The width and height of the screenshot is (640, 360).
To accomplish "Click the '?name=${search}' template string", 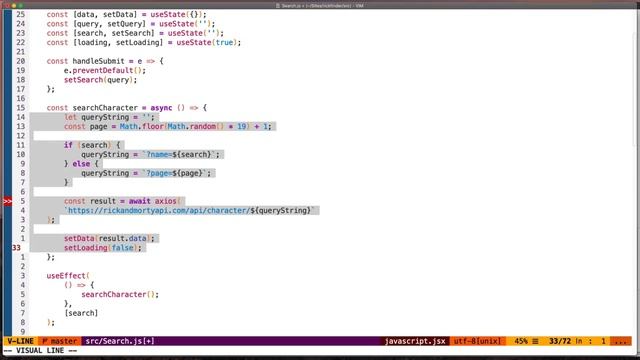I will pyautogui.click(x=178, y=155).
